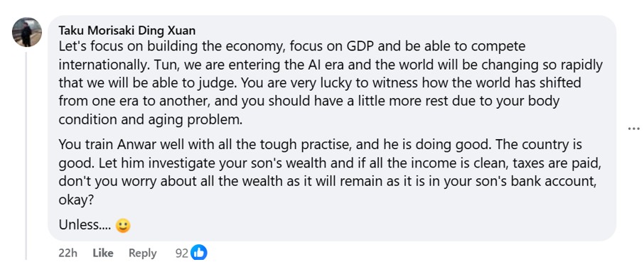644x267 pixels.
Task: Reply to Taku Morisaki's comment
Action: click(x=142, y=253)
